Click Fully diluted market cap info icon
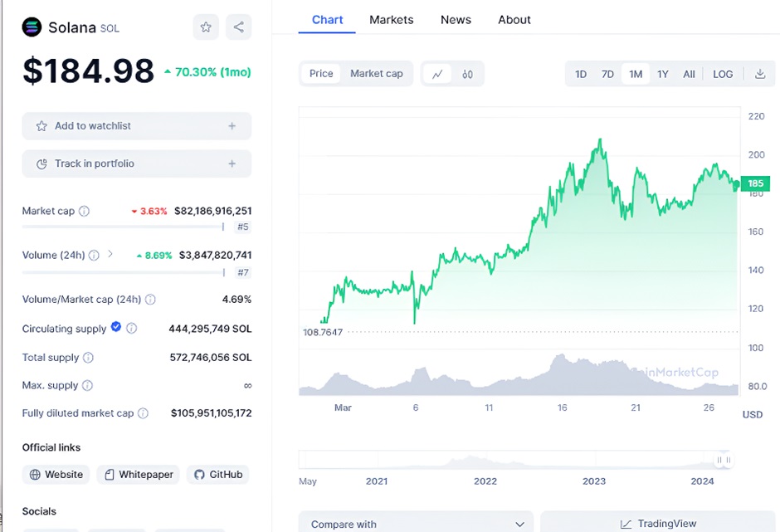The width and height of the screenshot is (780, 532). (x=143, y=412)
